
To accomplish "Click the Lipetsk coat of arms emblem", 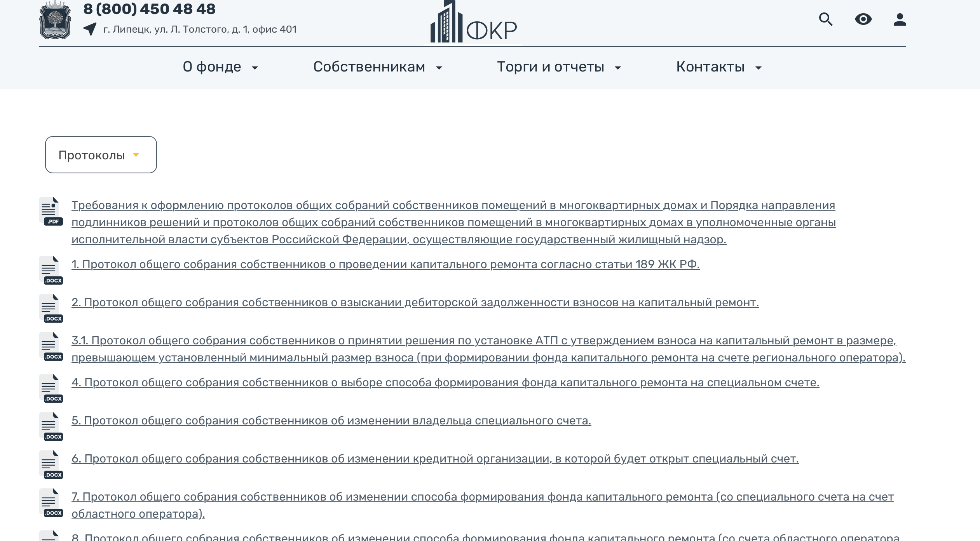I will pos(55,20).
